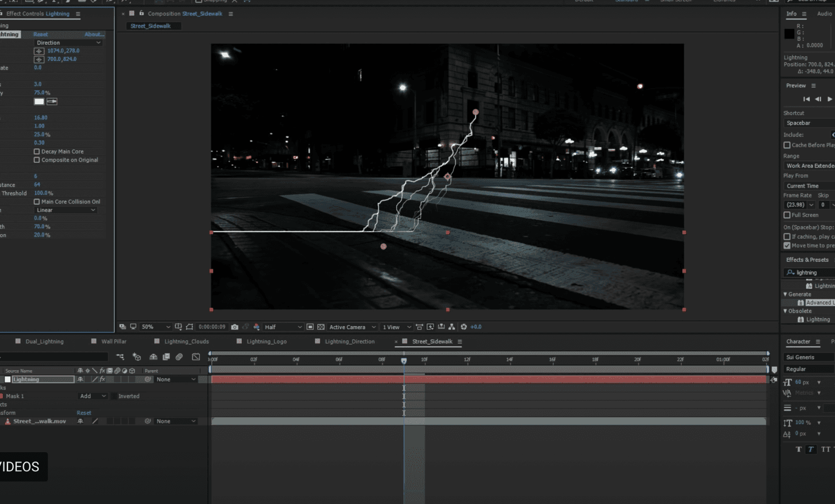The image size is (835, 504).
Task: Open the Region of Interest tool
Action: click(x=310, y=326)
